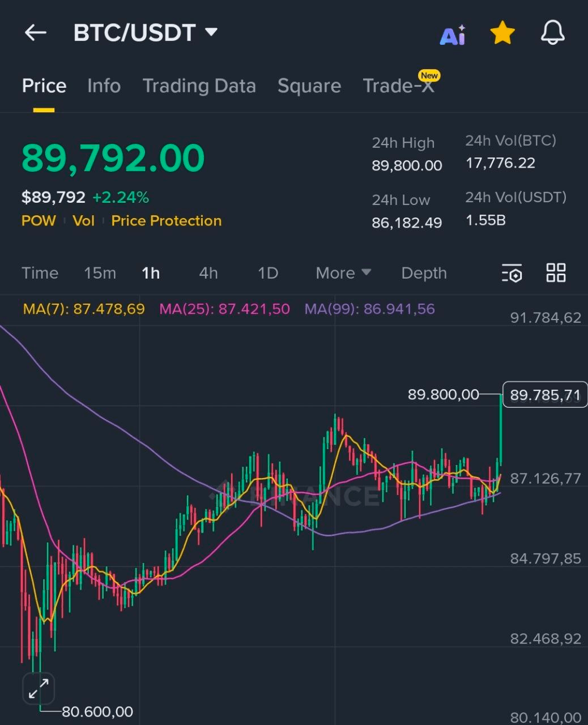
Task: Open the More timeframes dropdown
Action: pyautogui.click(x=343, y=273)
